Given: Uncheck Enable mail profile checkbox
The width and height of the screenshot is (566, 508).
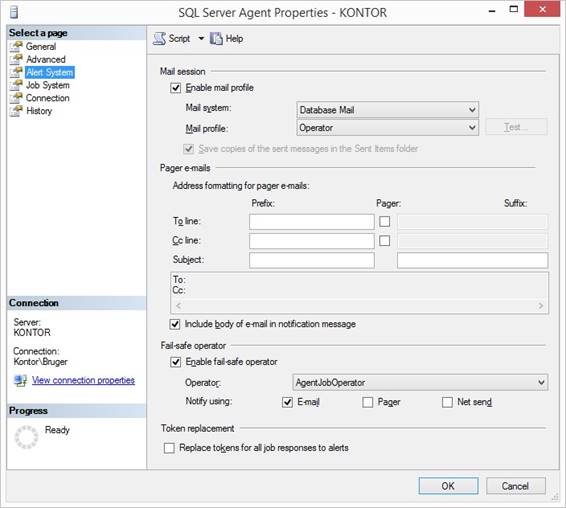Looking at the screenshot, I should pyautogui.click(x=175, y=88).
